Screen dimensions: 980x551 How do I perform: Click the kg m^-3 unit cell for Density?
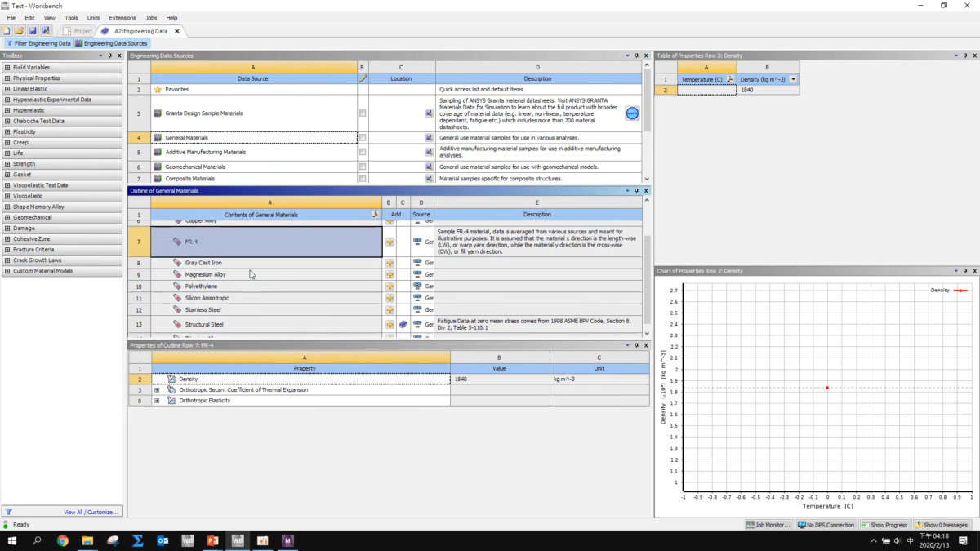point(599,379)
